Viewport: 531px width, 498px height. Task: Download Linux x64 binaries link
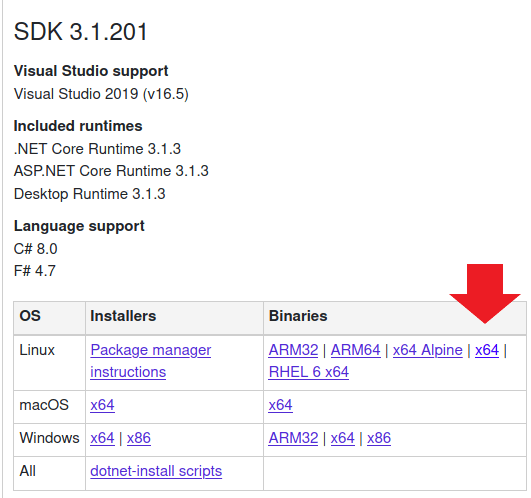pyautogui.click(x=487, y=350)
